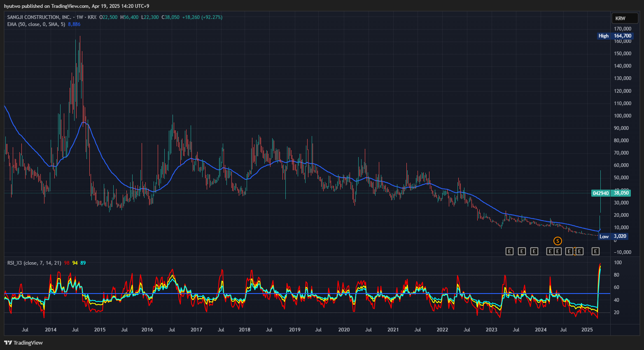Click the EMA value 8,886

click(74, 24)
